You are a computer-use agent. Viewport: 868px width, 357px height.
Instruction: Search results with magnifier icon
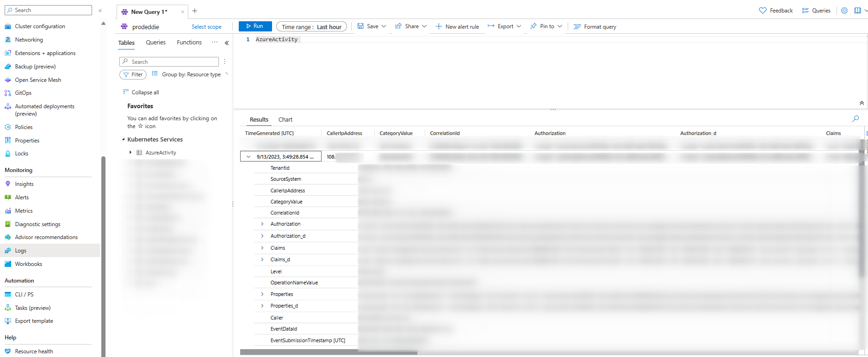pyautogui.click(x=856, y=119)
